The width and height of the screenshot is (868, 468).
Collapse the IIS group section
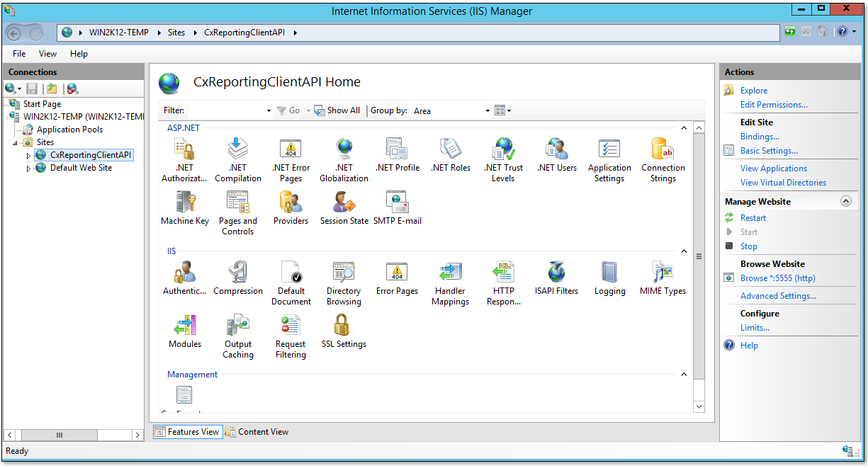(x=684, y=251)
